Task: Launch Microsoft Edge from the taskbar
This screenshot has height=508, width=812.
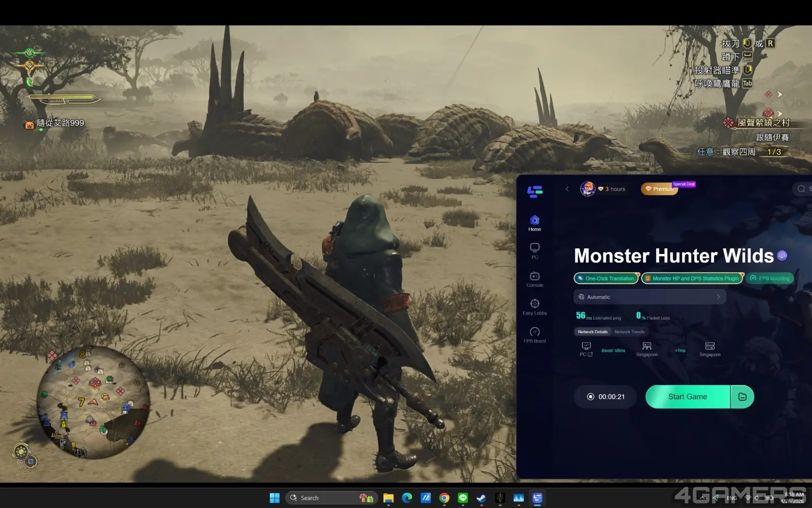Action: (x=407, y=498)
